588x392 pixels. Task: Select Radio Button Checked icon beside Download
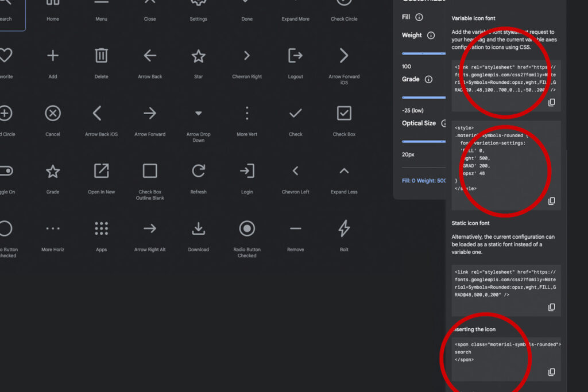point(247,228)
